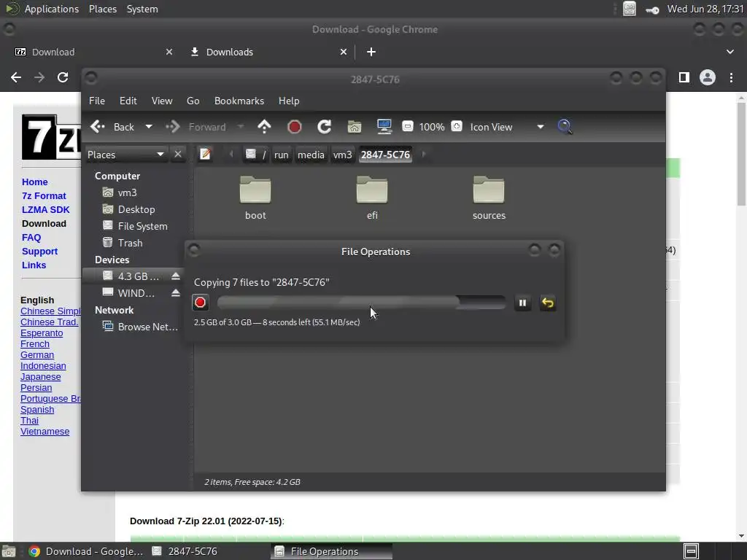Screen dimensions: 747x560
Task: Navigate to the media path segment
Action: pos(311,155)
